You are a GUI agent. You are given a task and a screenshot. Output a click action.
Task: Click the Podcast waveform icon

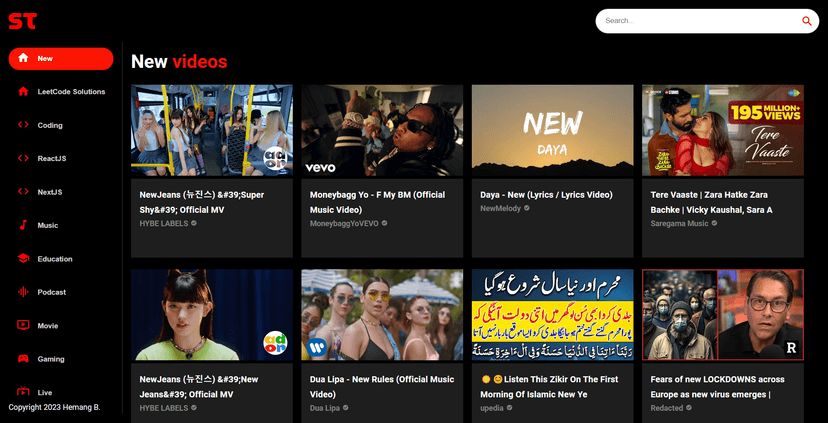(x=23, y=292)
